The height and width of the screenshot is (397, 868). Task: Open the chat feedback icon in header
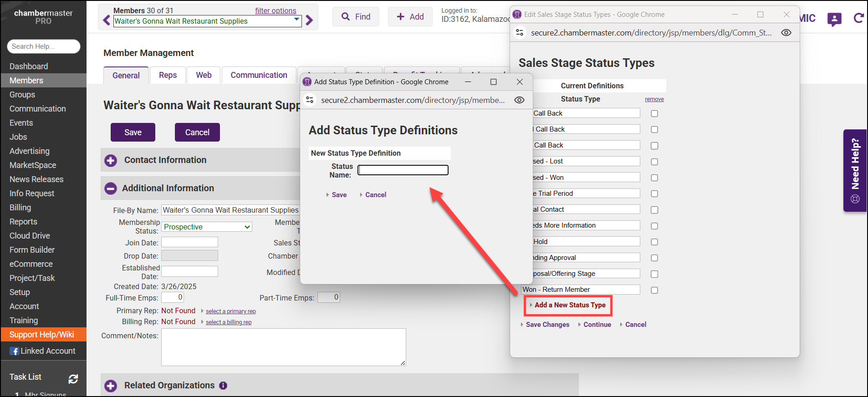[834, 19]
